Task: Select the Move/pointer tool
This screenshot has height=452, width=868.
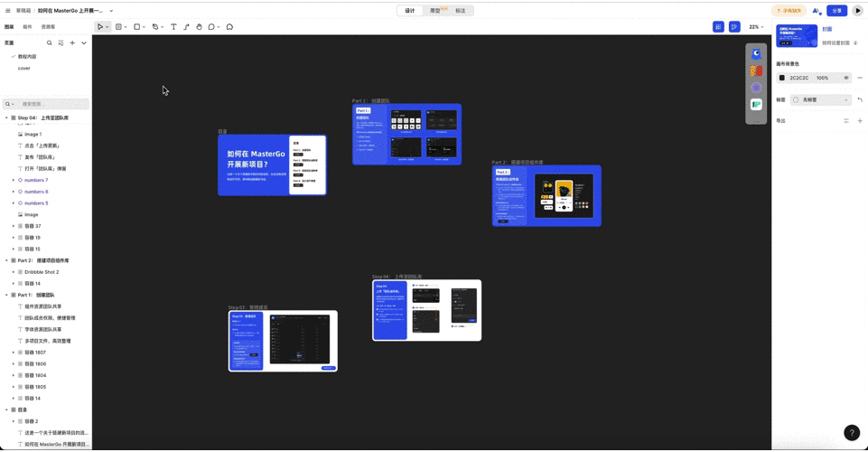Action: [x=100, y=26]
